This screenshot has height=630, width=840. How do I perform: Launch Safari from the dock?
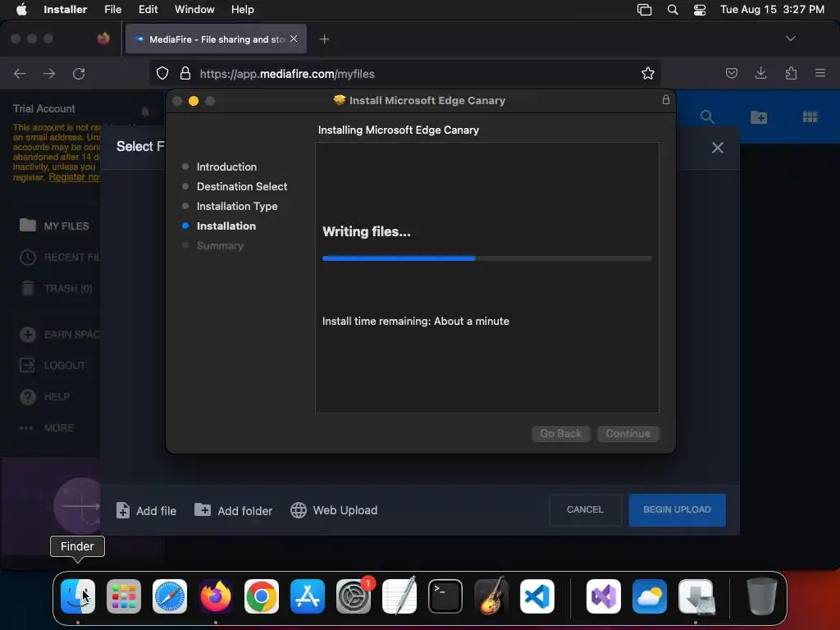[x=170, y=596]
